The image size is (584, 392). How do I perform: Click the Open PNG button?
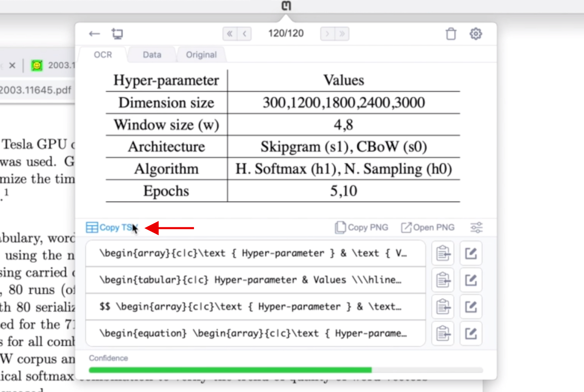click(427, 227)
